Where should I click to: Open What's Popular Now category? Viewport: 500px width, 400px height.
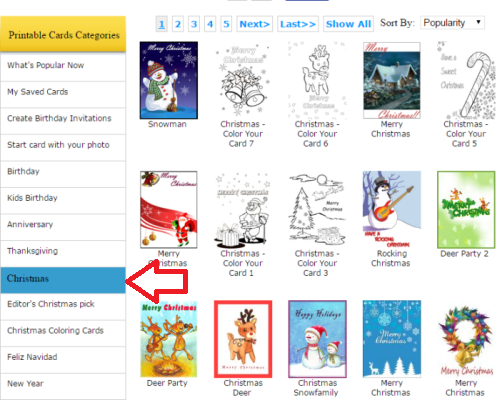coord(63,67)
